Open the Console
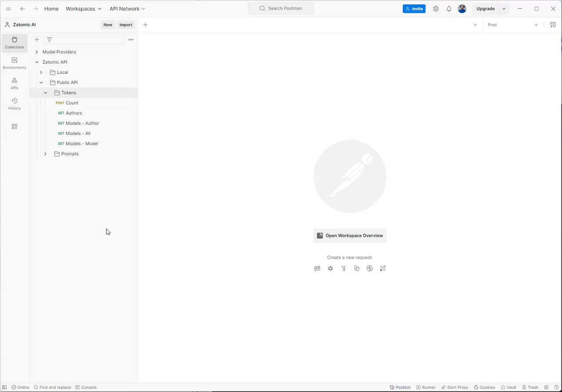This screenshot has height=392, width=562. tap(86, 387)
